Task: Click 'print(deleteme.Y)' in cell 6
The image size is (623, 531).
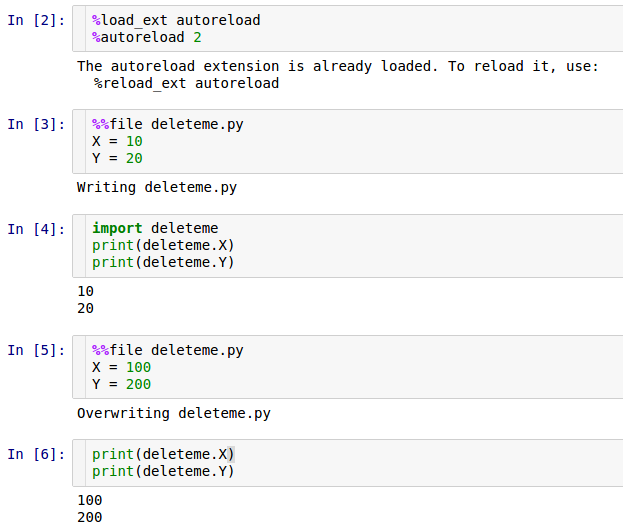Action: tap(163, 471)
